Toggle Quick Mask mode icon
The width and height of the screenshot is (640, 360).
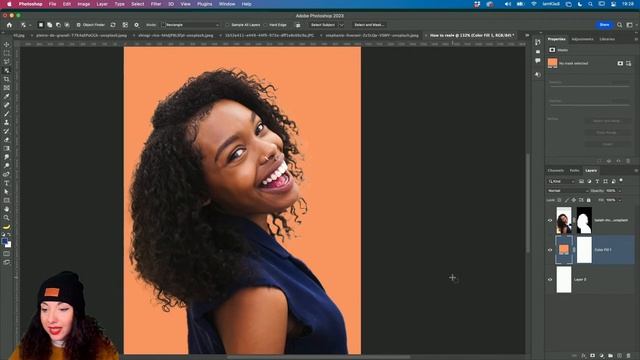click(7, 253)
